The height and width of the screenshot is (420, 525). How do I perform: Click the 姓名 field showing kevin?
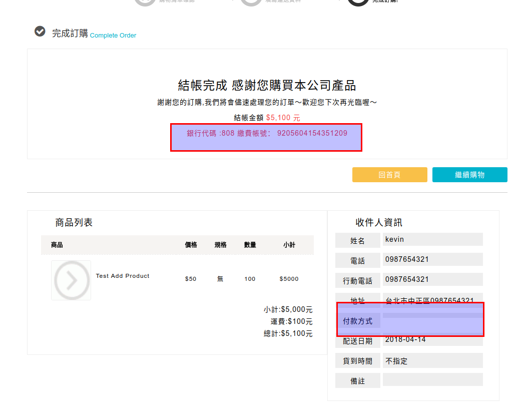[x=432, y=239]
